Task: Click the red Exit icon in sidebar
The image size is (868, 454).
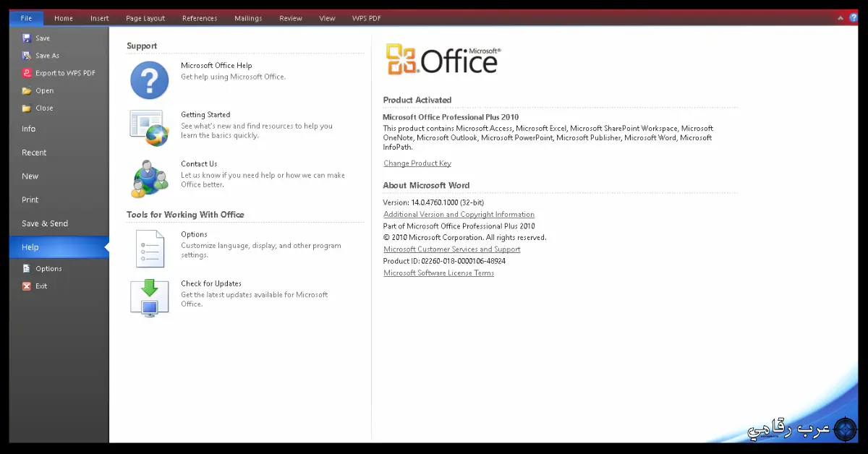Action: 27,286
